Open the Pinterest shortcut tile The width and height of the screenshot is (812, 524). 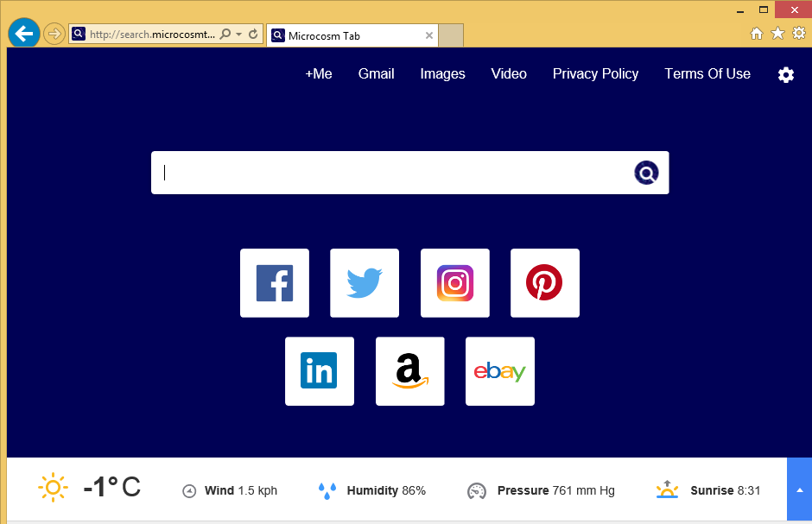(545, 283)
